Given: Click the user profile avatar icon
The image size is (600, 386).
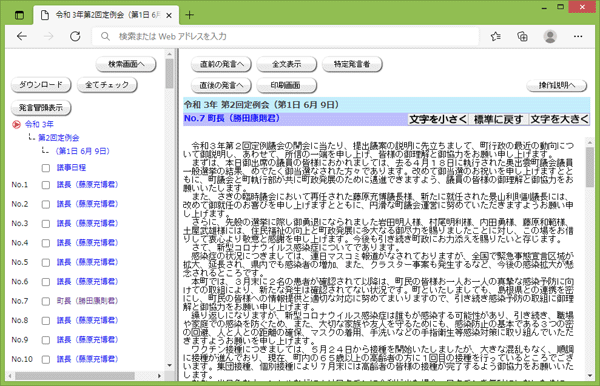Looking at the screenshot, I should 550,36.
